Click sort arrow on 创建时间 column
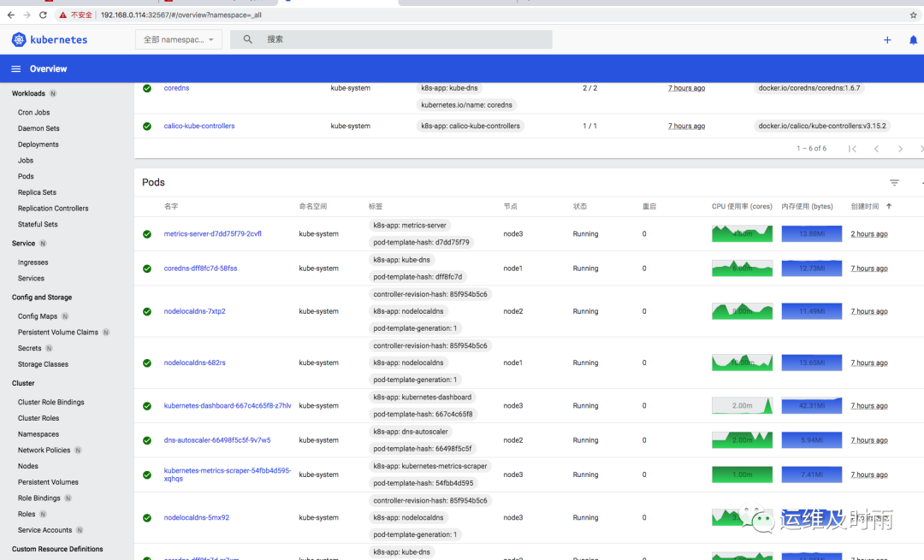This screenshot has height=560, width=924. point(889,206)
